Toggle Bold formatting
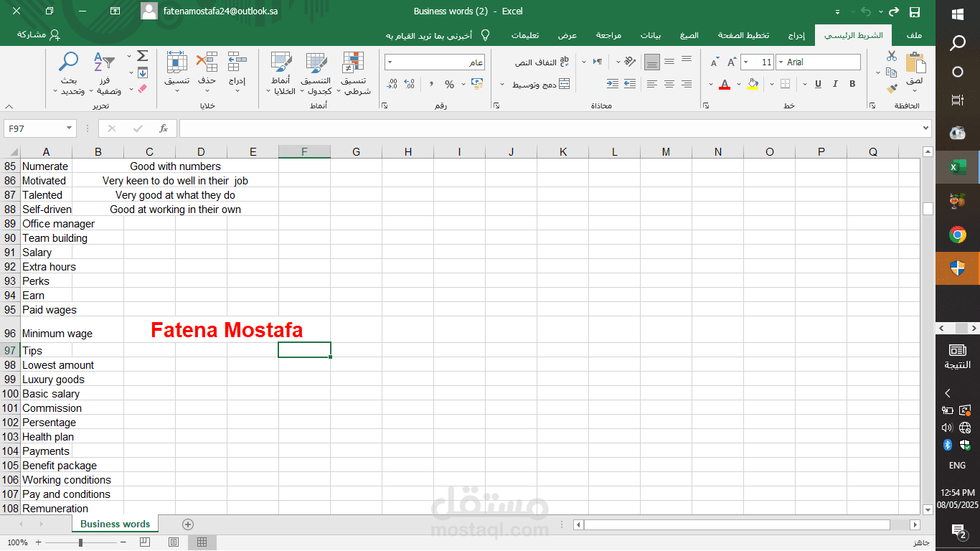 (x=852, y=84)
